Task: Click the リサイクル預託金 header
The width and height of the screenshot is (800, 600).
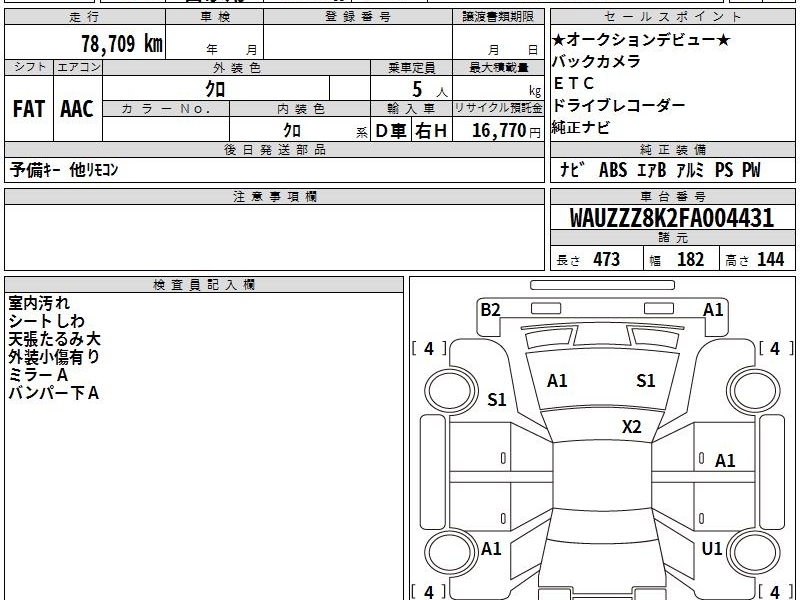Action: pyautogui.click(x=498, y=108)
